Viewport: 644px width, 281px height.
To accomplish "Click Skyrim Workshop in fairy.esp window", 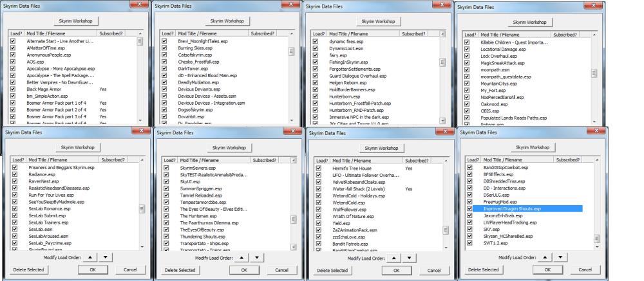I will pyautogui.click(x=379, y=21).
